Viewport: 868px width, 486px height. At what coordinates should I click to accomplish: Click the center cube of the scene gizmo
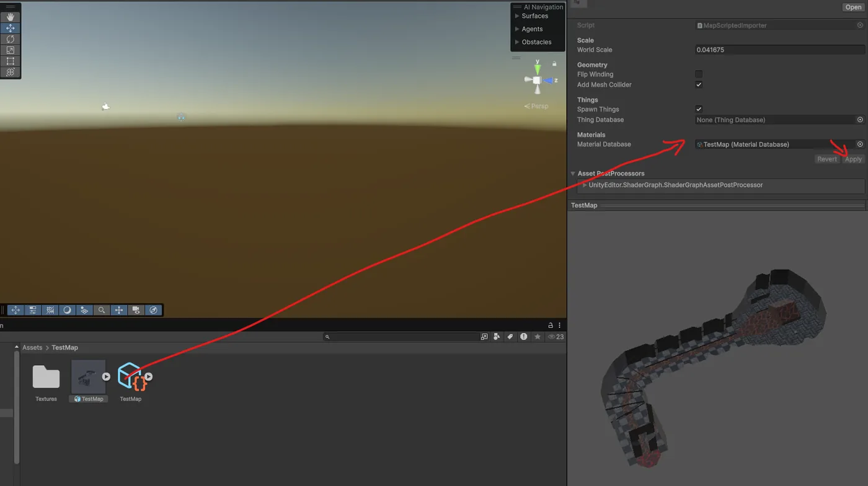(x=537, y=81)
